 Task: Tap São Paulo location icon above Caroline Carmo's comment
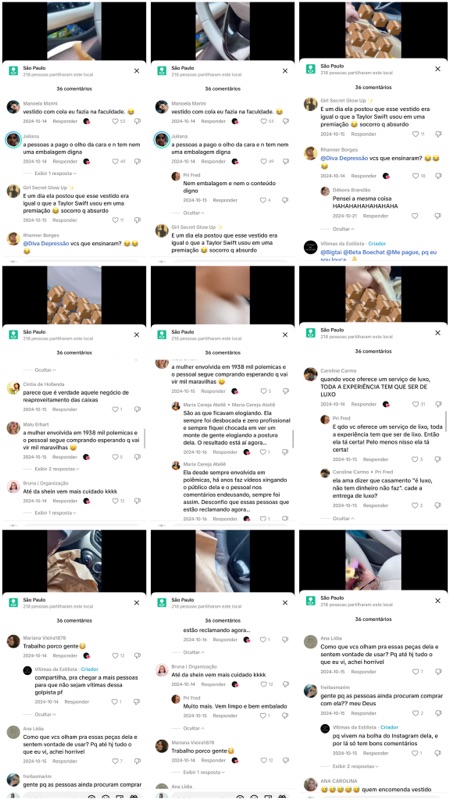[x=311, y=333]
